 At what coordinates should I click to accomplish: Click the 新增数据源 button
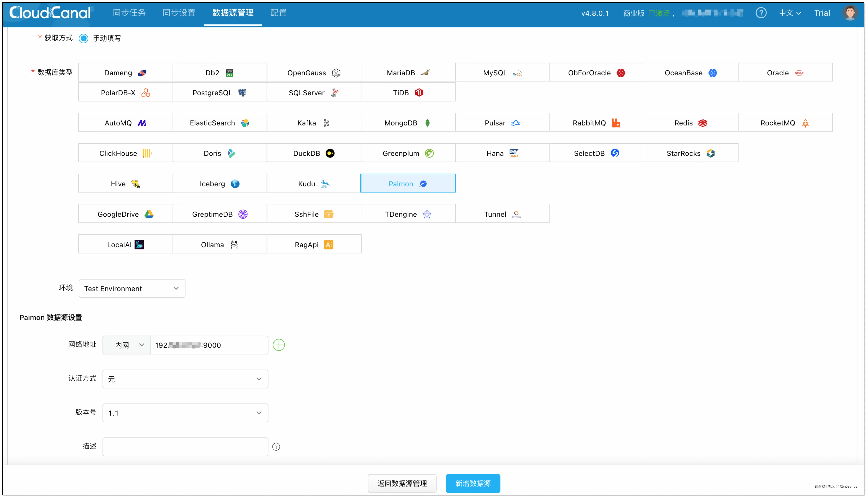473,483
